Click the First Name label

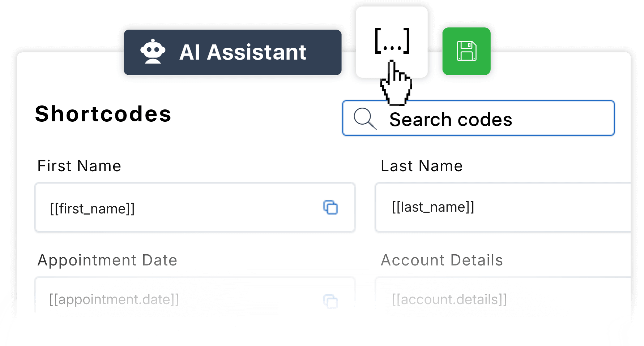(x=79, y=166)
